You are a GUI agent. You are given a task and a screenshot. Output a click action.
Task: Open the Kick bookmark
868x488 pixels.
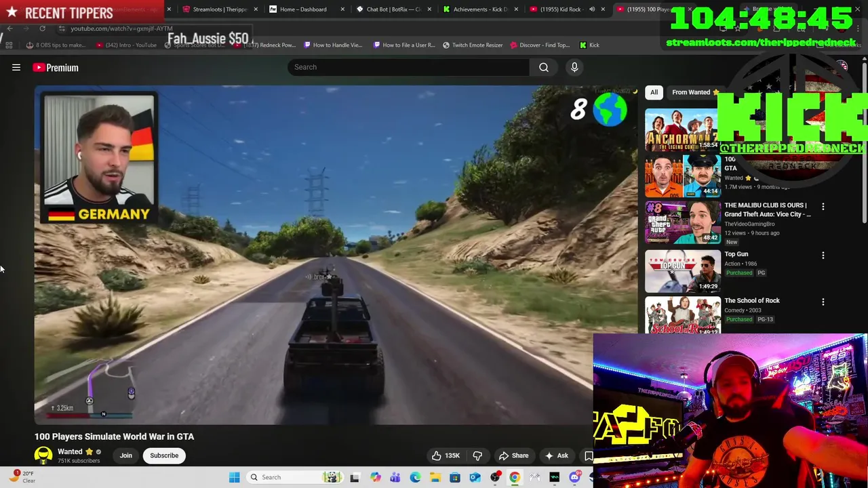(x=589, y=45)
